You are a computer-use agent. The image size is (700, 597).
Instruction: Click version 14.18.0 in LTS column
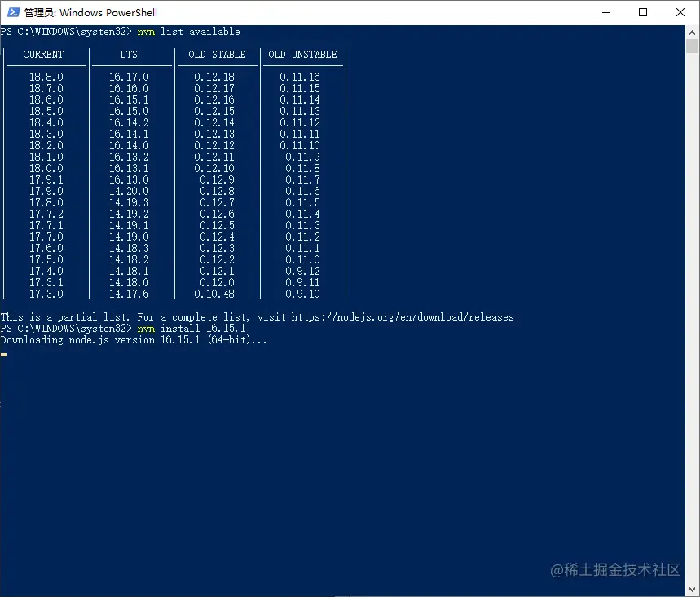pos(129,282)
